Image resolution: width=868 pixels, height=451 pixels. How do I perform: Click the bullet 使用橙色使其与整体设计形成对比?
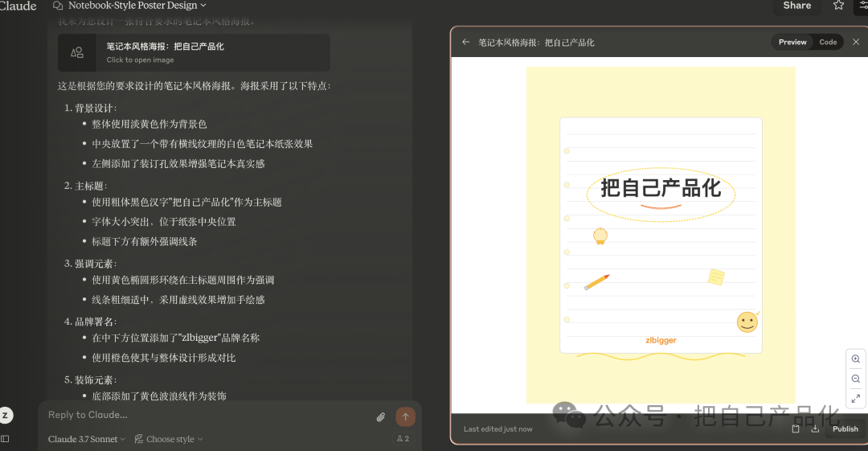coord(164,358)
